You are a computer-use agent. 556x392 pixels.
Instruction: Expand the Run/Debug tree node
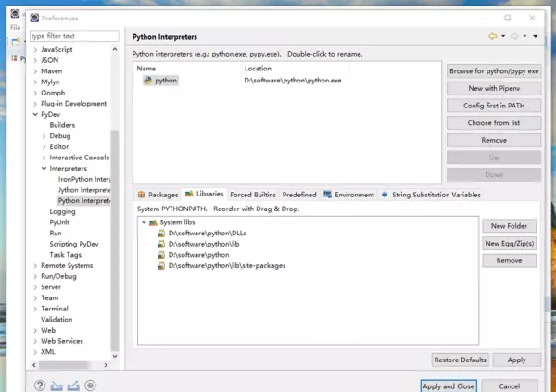(x=35, y=276)
